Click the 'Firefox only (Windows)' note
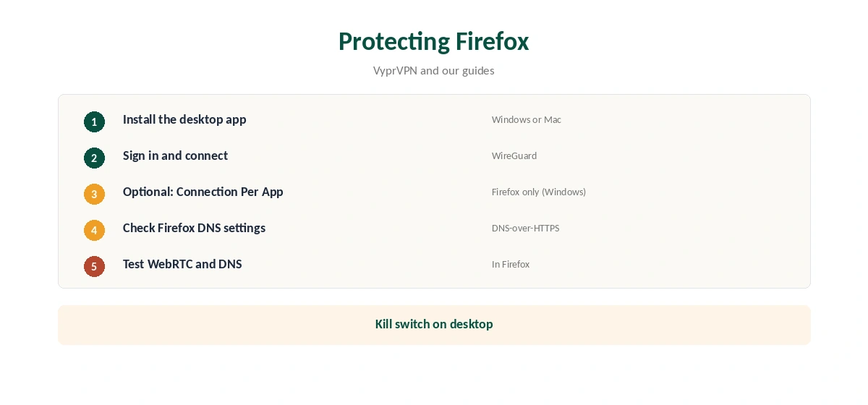This screenshot has width=868, height=405. pyautogui.click(x=539, y=192)
